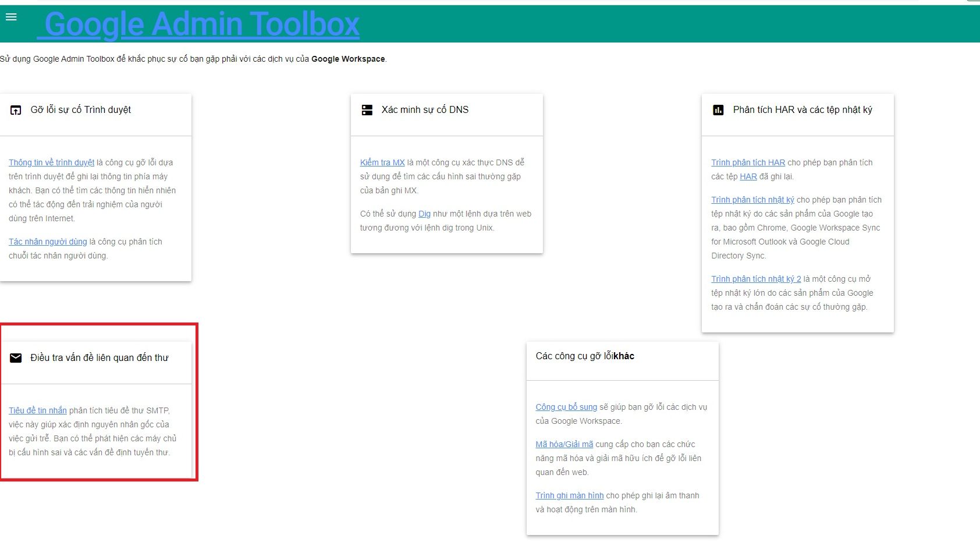This screenshot has width=980, height=542.
Task: Click the HAR analysis chart icon
Action: pyautogui.click(x=719, y=110)
